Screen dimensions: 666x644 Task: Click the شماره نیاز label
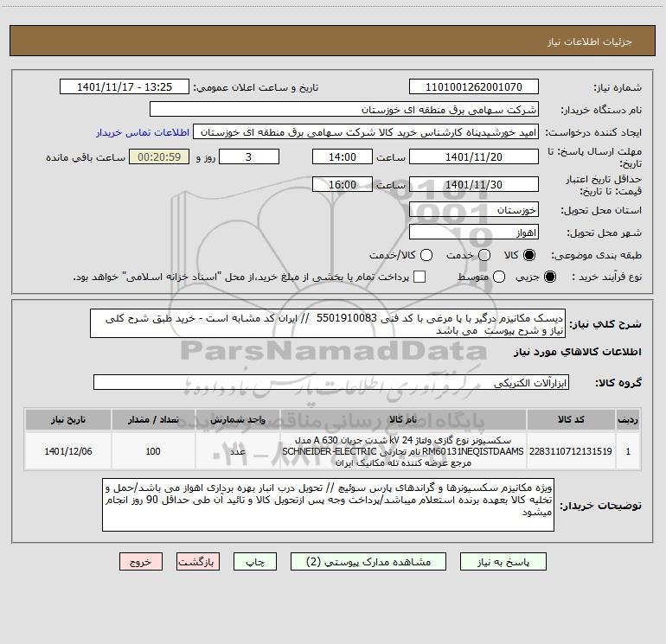coord(618,87)
